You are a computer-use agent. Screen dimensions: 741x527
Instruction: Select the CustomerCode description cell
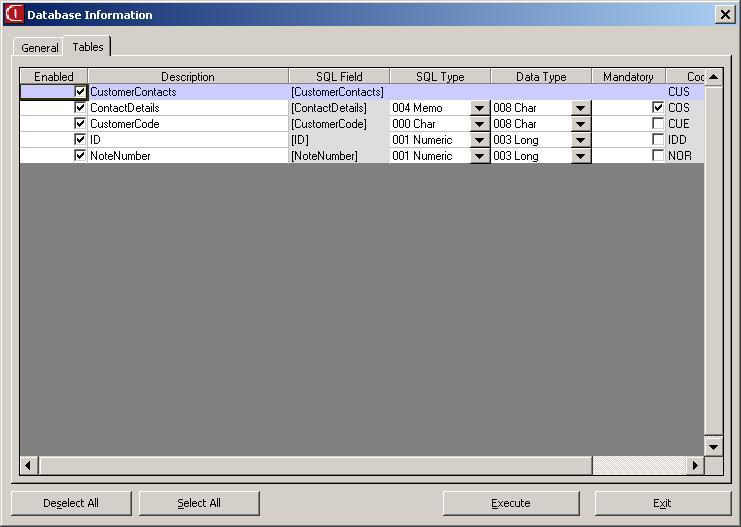188,124
